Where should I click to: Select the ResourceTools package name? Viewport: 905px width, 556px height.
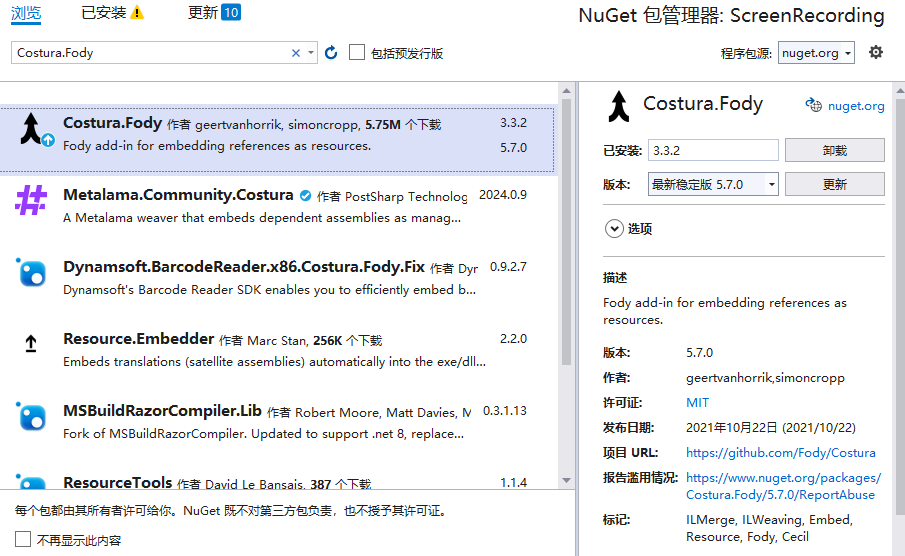point(117,482)
